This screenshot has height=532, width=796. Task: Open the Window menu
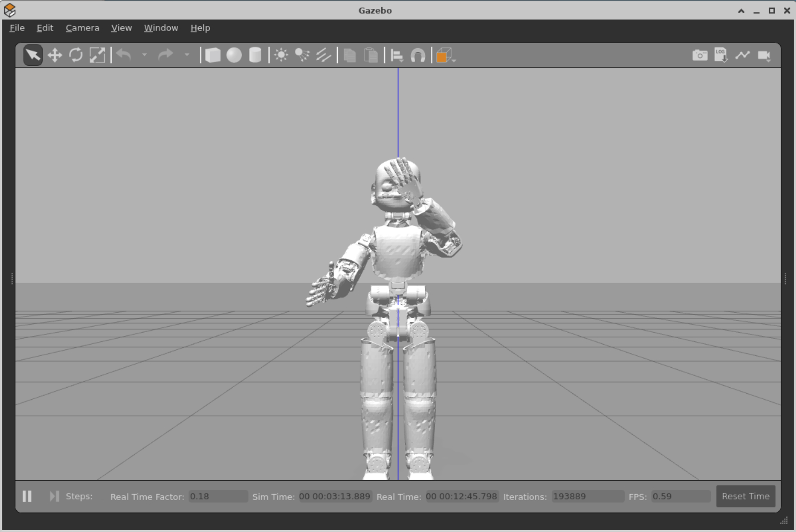[161, 28]
